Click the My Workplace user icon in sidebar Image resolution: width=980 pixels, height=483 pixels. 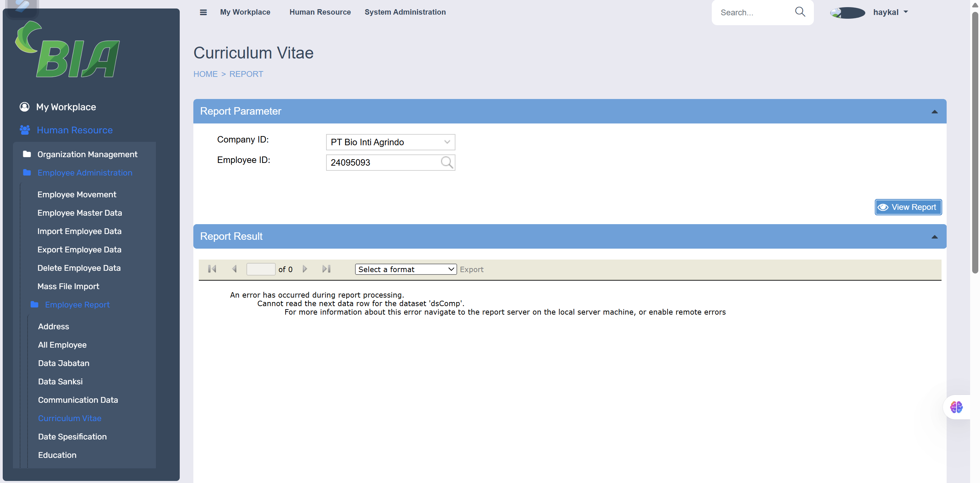point(25,107)
